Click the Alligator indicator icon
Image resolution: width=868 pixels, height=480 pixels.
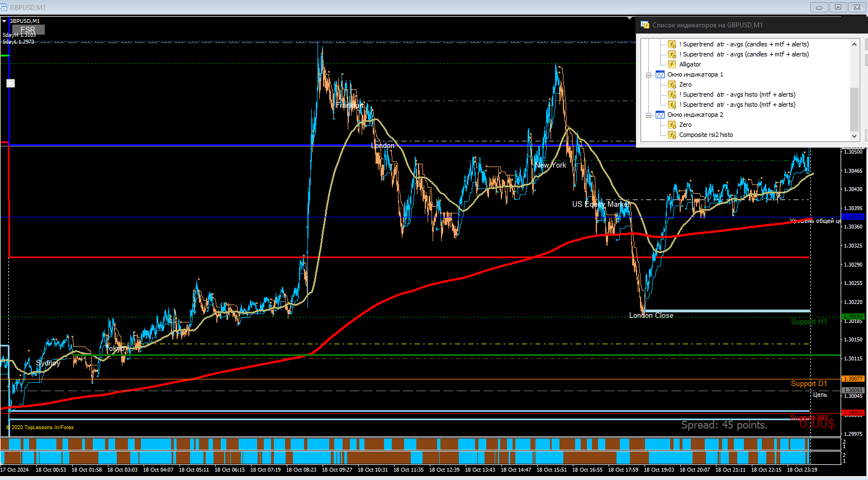(x=672, y=64)
